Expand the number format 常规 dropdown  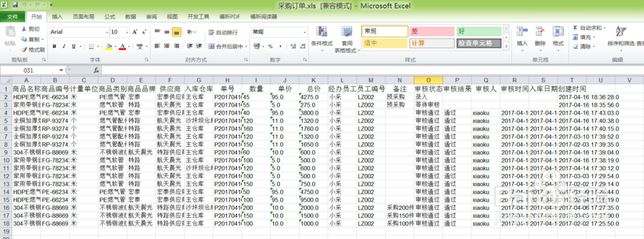click(305, 32)
